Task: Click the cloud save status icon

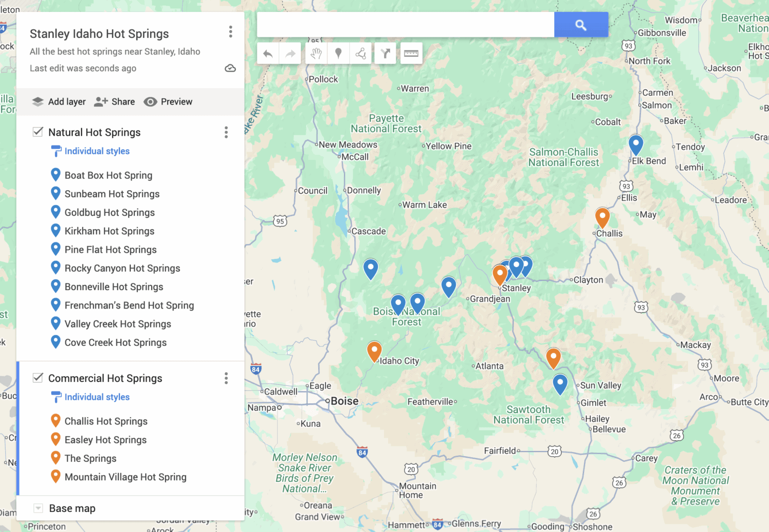Action: (230, 68)
